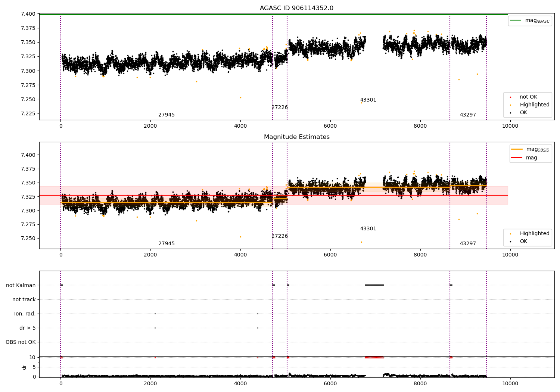Select the mag AGASC legend entry
The width and height of the screenshot is (560, 392).
tap(530, 21)
